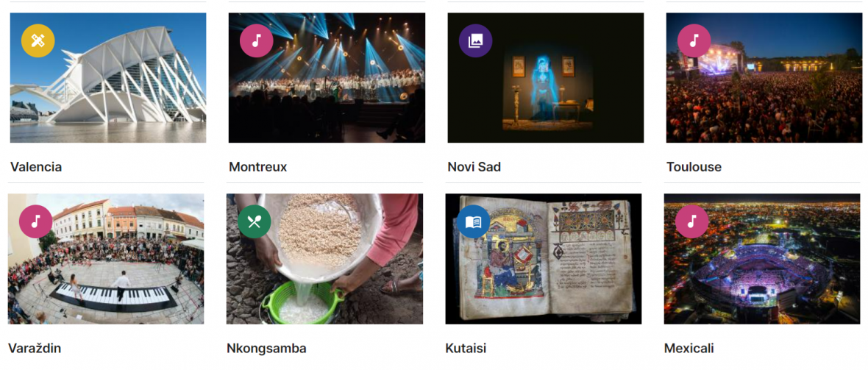
Task: View the Kutaisi illuminated manuscript image
Action: coord(544,259)
